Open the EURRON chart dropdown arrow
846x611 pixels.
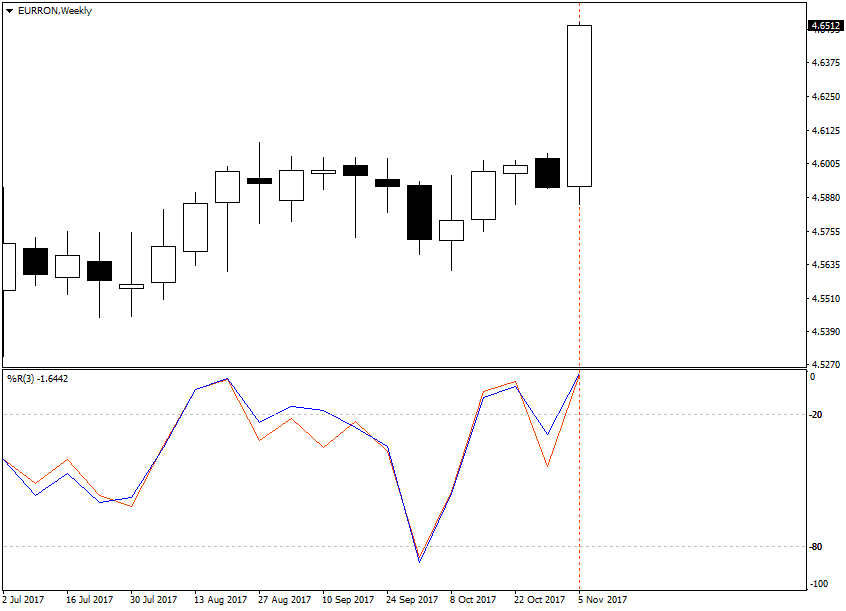9,11
